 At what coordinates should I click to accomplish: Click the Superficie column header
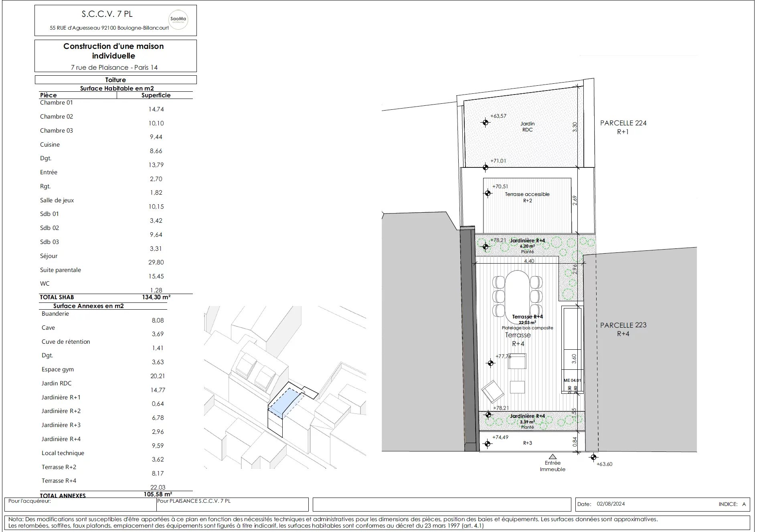coord(156,95)
